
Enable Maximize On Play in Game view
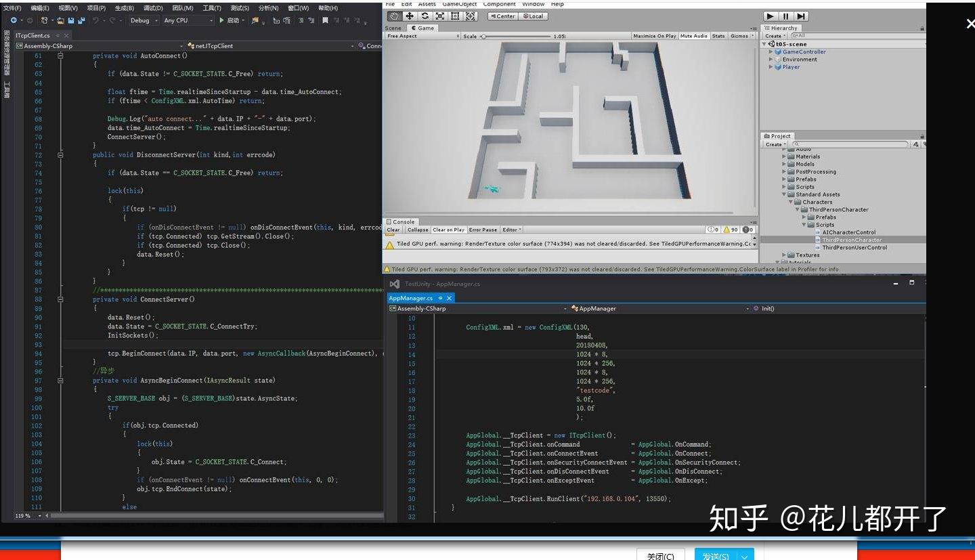point(654,35)
